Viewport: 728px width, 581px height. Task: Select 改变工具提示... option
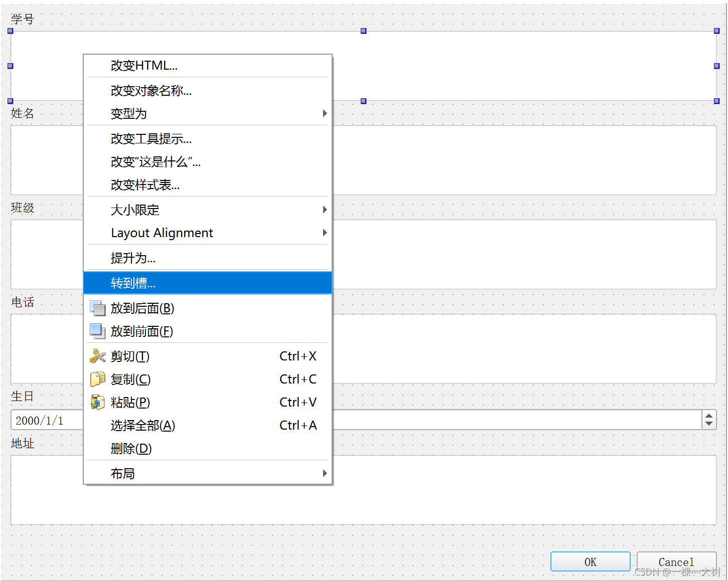(208, 139)
